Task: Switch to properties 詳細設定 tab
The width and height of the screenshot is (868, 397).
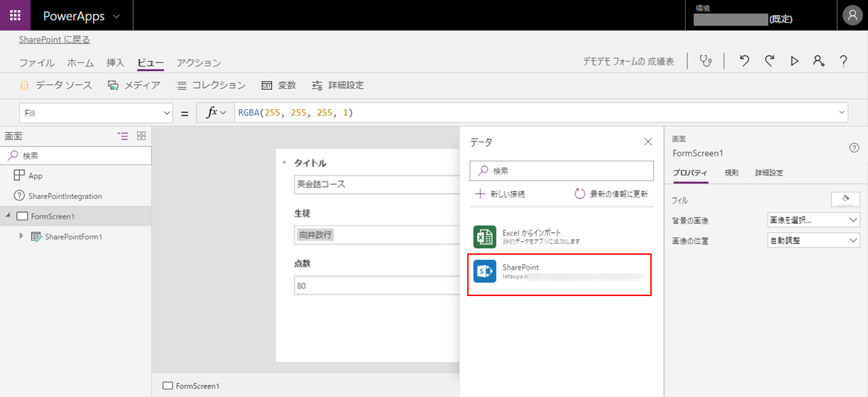Action: [769, 173]
